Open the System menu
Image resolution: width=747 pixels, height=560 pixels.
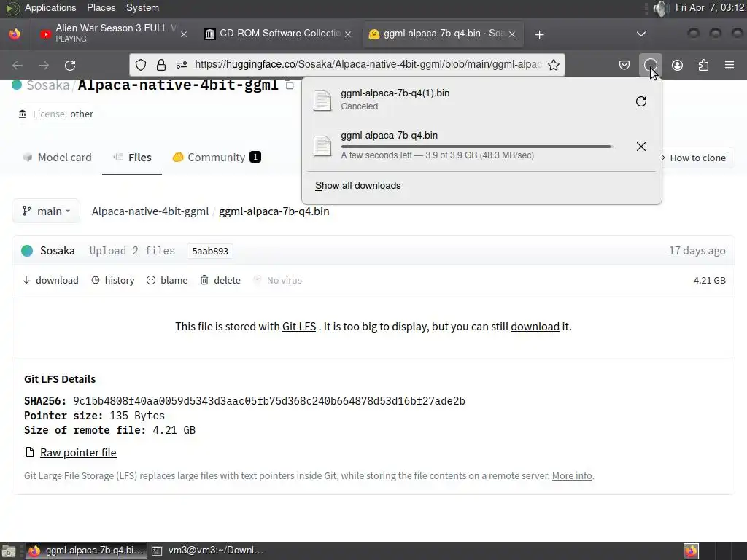[142, 7]
